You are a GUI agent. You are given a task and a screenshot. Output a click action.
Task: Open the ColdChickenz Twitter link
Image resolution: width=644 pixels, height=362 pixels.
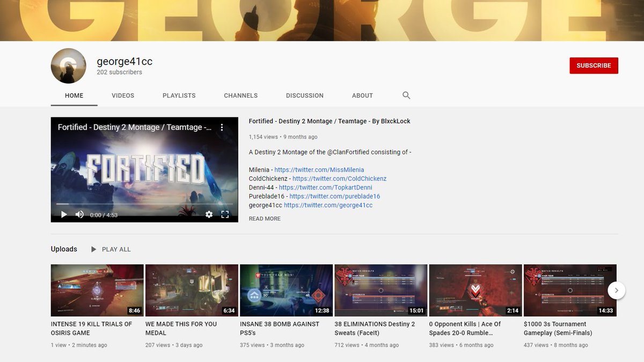[340, 179]
